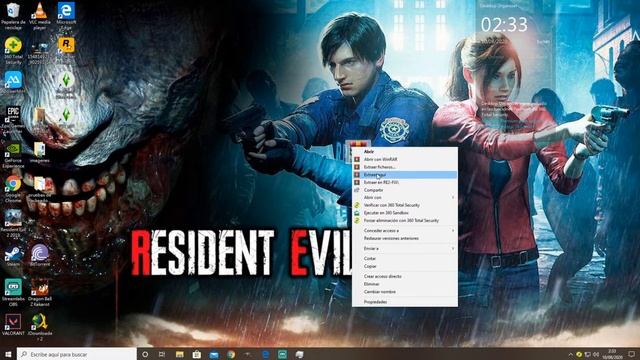Open the volume icon in system tray
The height and width of the screenshot is (360, 640).
pyautogui.click(x=596, y=354)
